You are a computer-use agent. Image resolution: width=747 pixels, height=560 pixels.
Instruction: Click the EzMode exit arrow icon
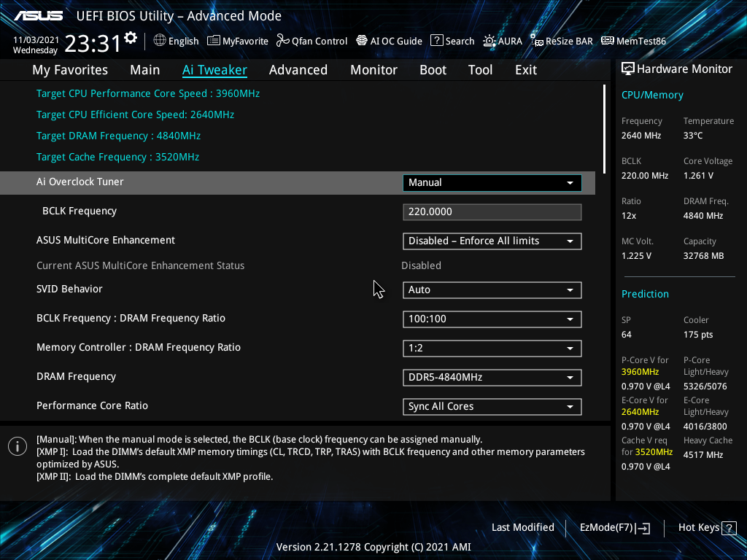643,528
